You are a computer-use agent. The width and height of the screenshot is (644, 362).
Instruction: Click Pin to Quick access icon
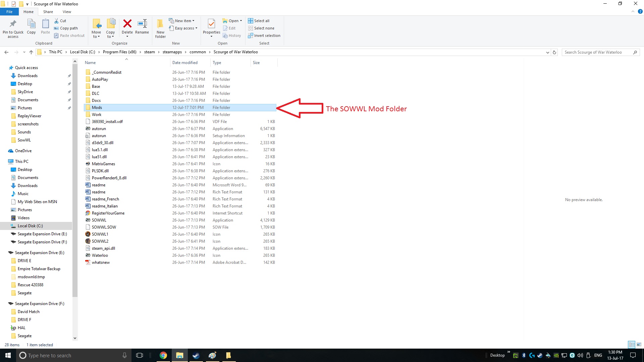click(x=13, y=24)
